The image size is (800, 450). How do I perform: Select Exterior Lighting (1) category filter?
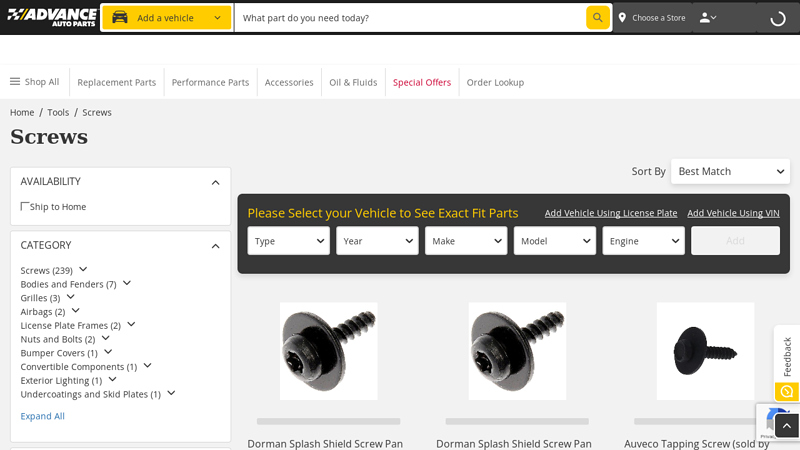tap(61, 381)
